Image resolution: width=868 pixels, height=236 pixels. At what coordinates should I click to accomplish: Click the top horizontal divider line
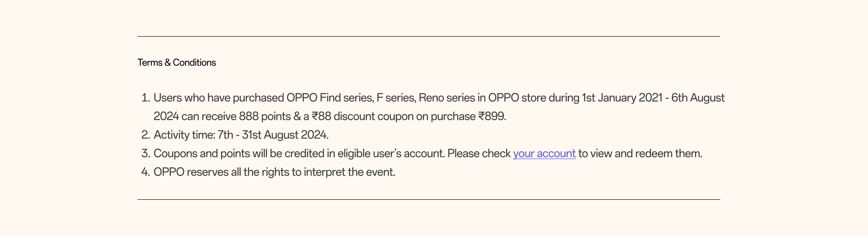tap(429, 36)
